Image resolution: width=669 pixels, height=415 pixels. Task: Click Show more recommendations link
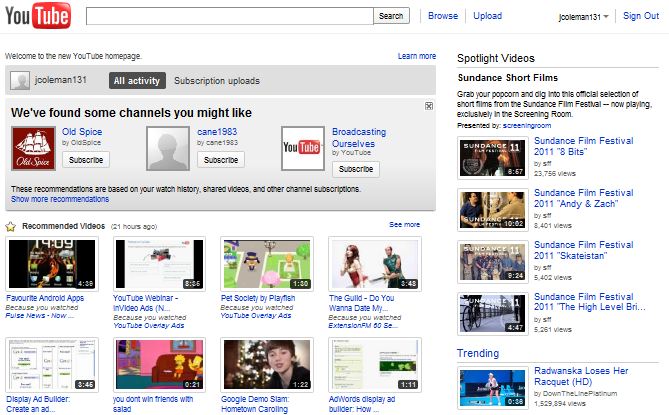point(60,199)
